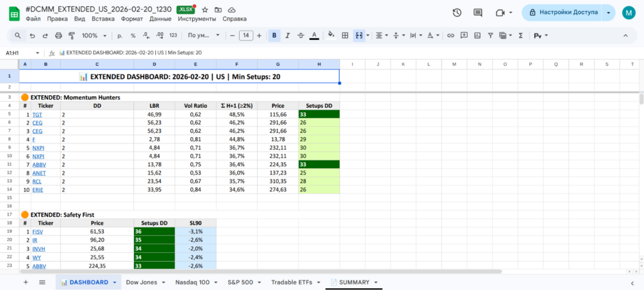Open text rotation dropdown

[x=433, y=36]
